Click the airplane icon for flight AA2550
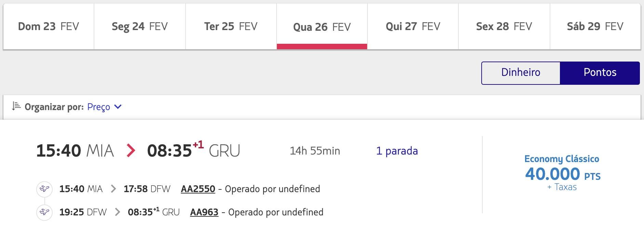Viewport: 644px width, 227px height. pos(44,189)
